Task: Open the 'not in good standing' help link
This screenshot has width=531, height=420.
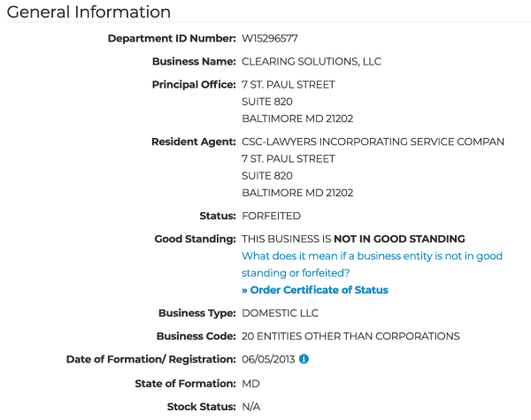Action: coord(372,264)
